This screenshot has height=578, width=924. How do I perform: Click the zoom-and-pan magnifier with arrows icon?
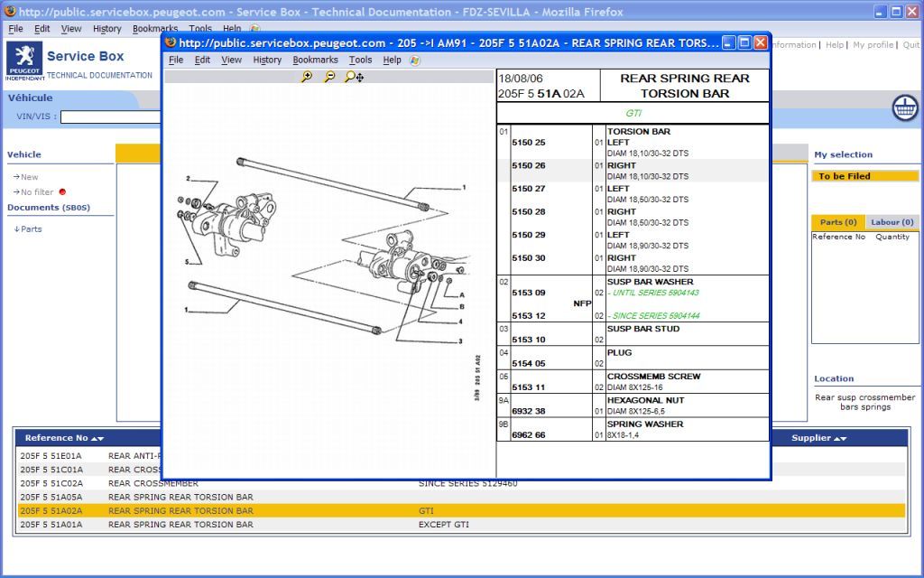click(x=354, y=77)
